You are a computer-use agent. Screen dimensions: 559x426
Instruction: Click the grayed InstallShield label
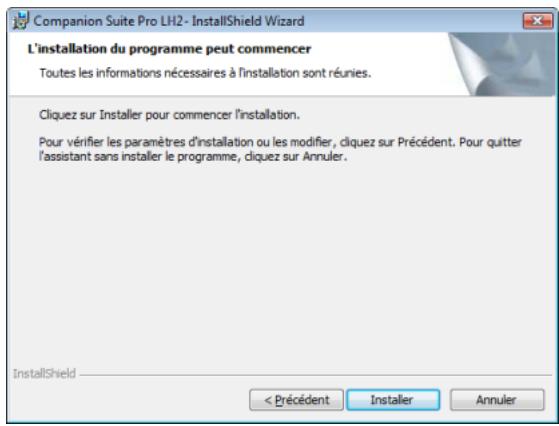coord(44,374)
